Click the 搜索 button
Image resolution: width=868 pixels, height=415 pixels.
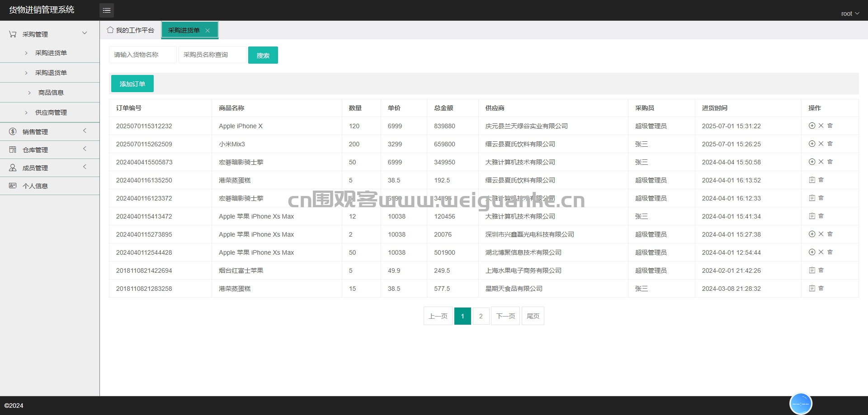(x=263, y=55)
